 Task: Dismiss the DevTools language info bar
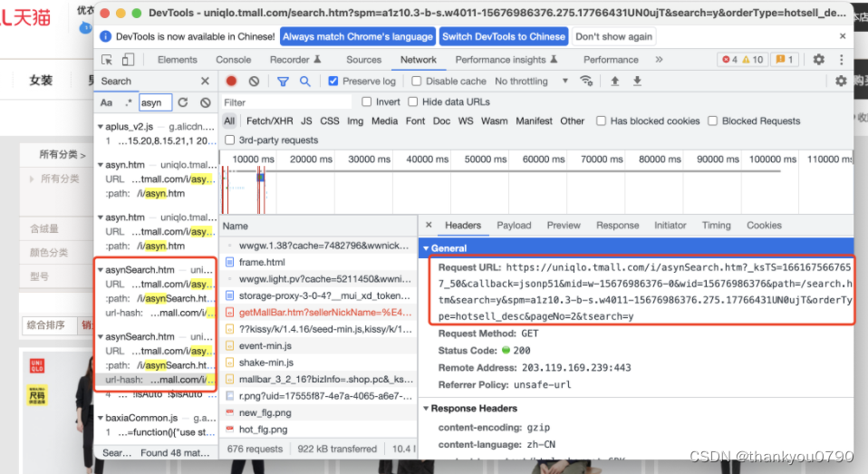843,36
